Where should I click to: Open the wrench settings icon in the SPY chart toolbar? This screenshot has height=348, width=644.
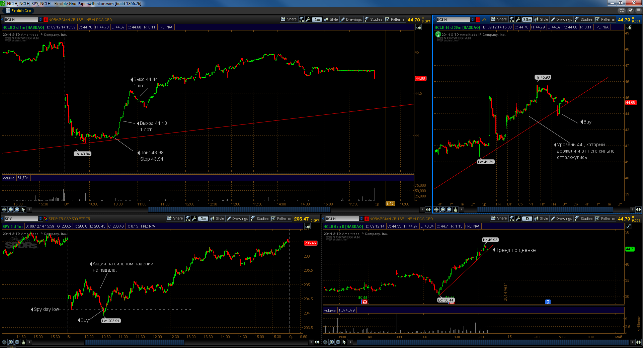point(194,219)
